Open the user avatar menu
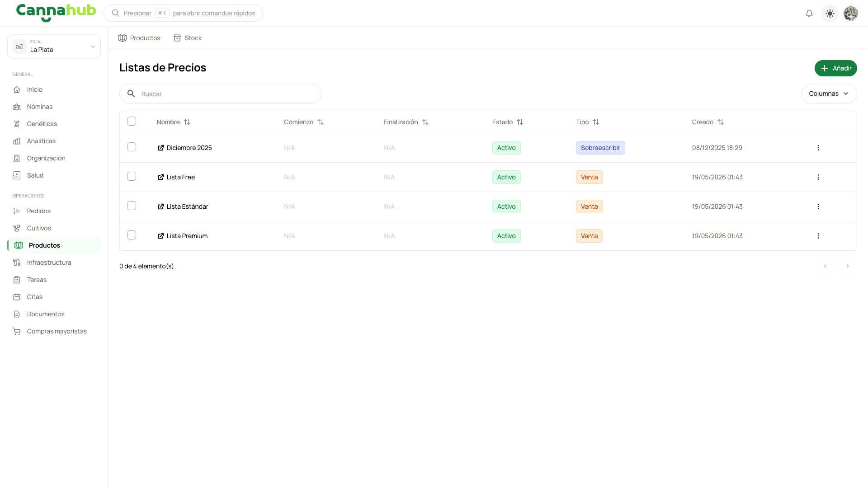Image resolution: width=868 pixels, height=488 pixels. (x=851, y=14)
